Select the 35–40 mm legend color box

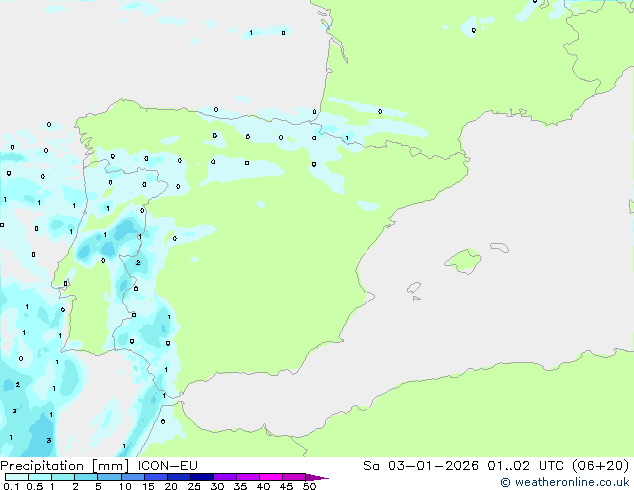pyautogui.click(x=247, y=477)
